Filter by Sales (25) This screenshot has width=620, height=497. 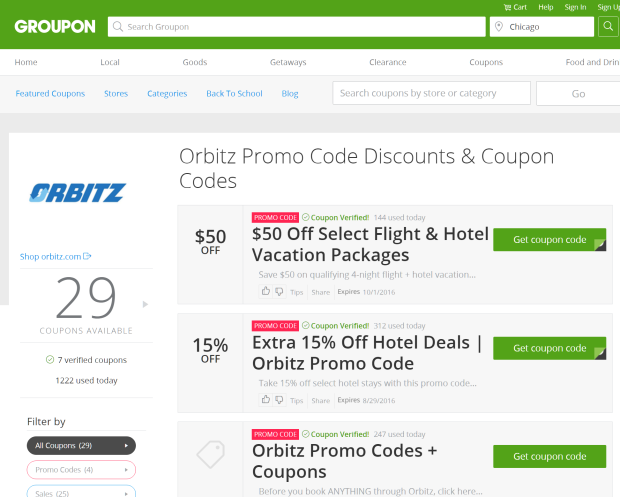(x=81, y=493)
